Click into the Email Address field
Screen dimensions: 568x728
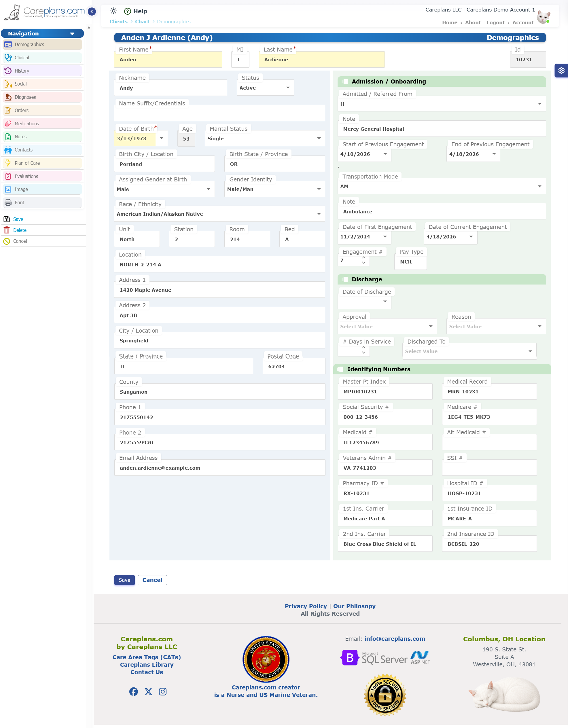(220, 468)
